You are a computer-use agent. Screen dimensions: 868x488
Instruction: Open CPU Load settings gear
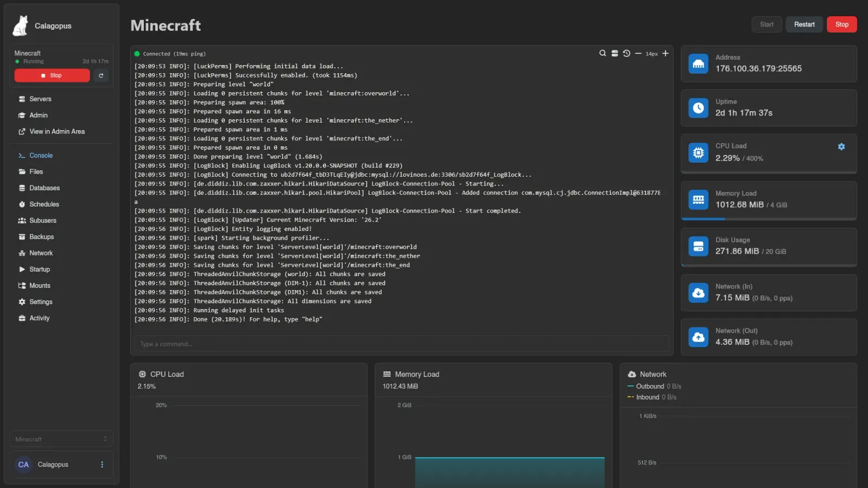click(841, 146)
